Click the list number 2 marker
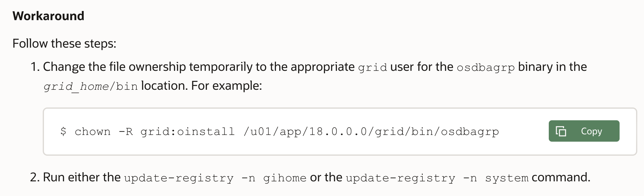Viewport: 644px width, 196px height. (x=35, y=177)
